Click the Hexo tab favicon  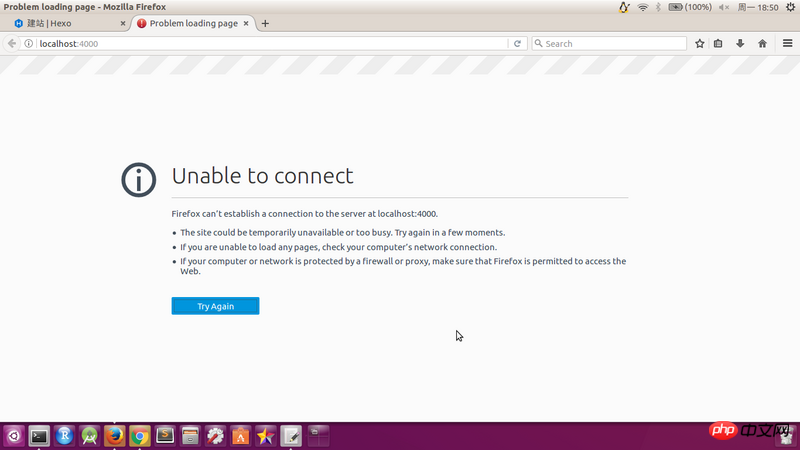coord(19,23)
